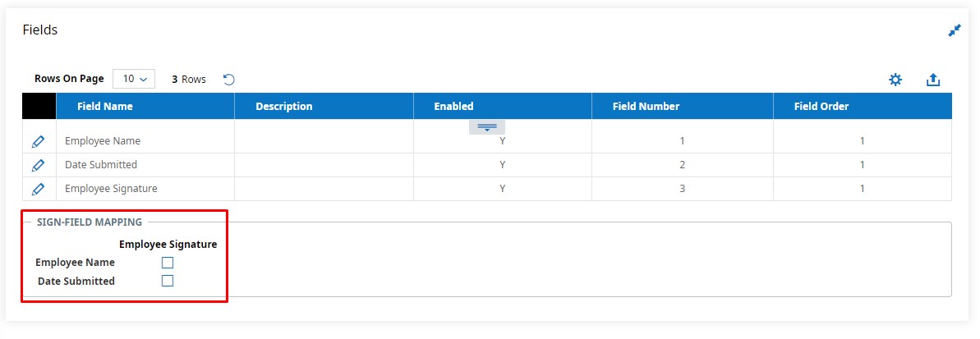
Task: Click the export table icon
Action: pyautogui.click(x=932, y=80)
